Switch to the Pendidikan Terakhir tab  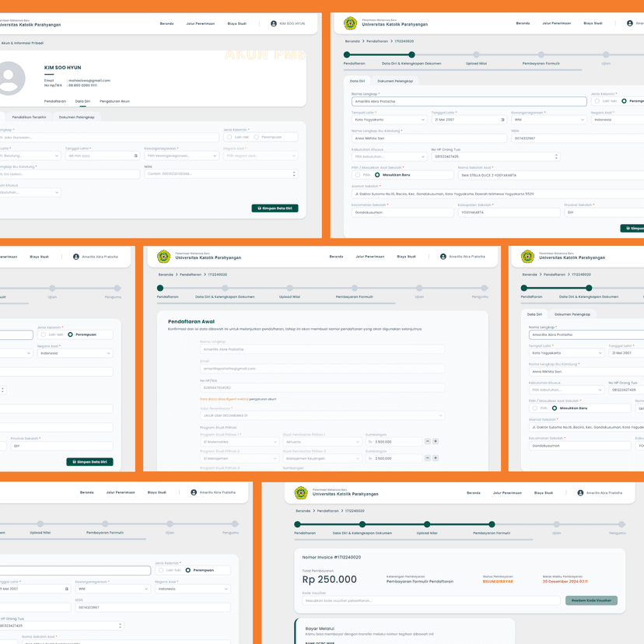click(x=29, y=117)
